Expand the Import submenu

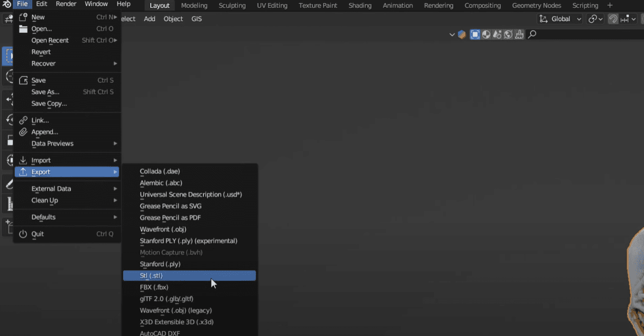pos(67,160)
